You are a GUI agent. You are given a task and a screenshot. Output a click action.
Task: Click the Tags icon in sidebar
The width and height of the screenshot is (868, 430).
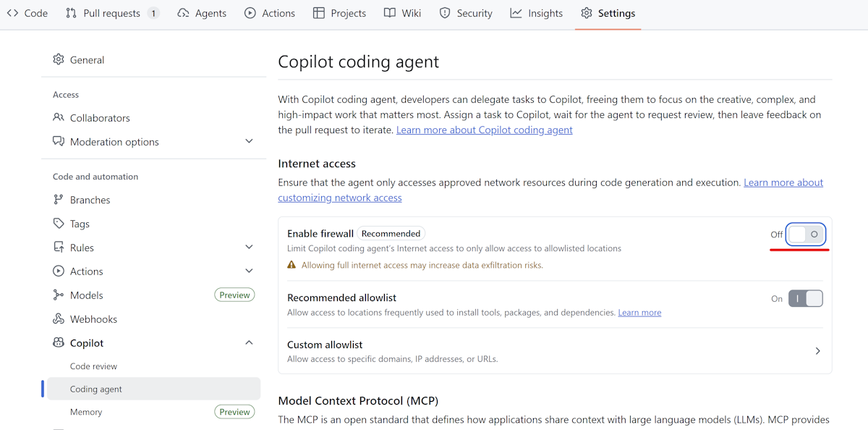point(59,224)
